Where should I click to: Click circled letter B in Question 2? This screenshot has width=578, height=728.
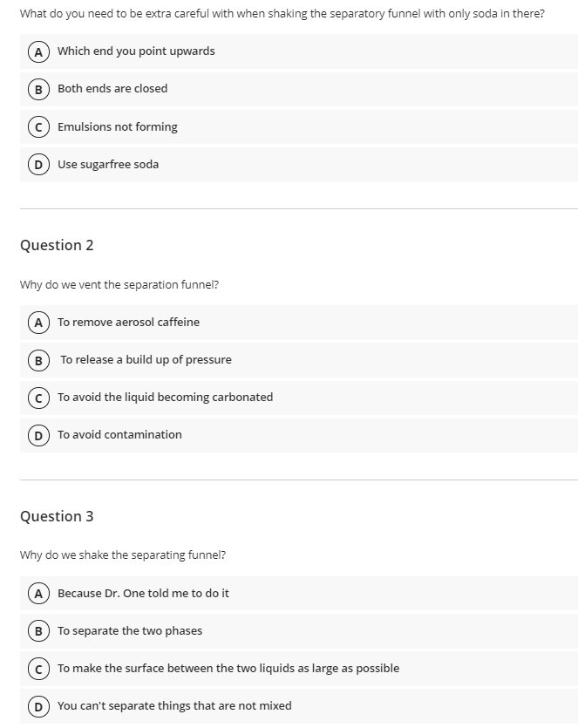pyautogui.click(x=39, y=359)
